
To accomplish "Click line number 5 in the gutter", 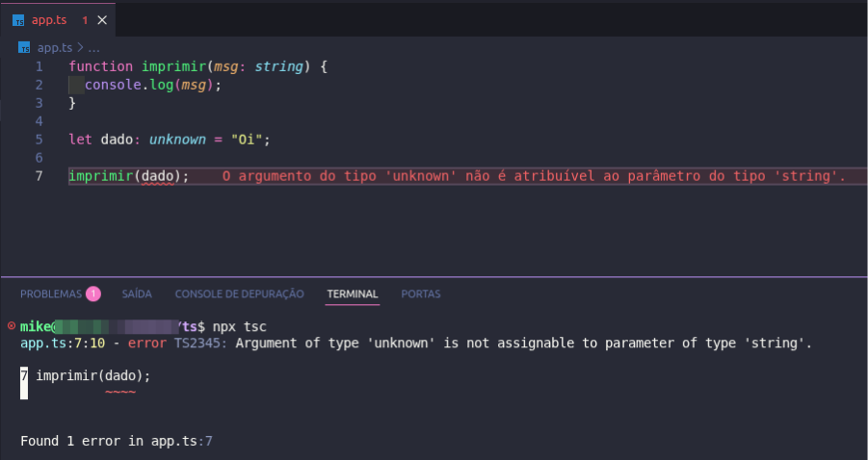I will click(x=39, y=140).
